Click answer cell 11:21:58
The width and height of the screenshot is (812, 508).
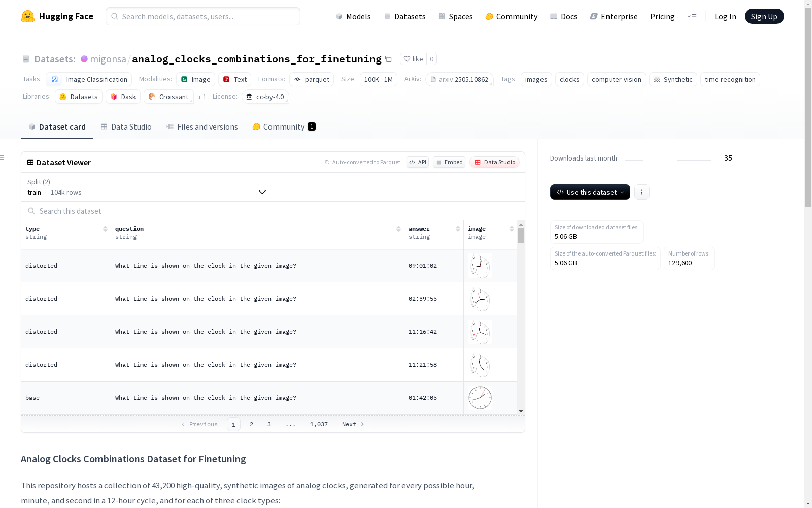tap(434, 365)
